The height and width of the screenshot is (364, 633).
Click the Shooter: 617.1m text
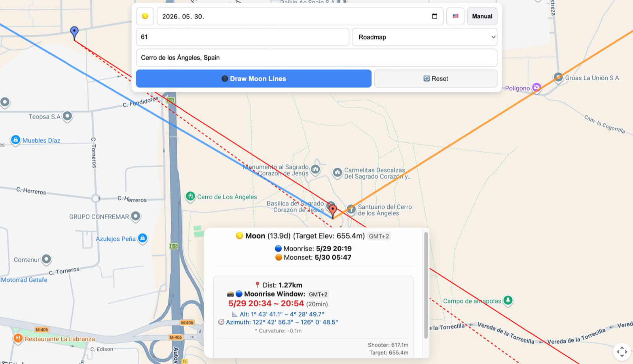388,345
